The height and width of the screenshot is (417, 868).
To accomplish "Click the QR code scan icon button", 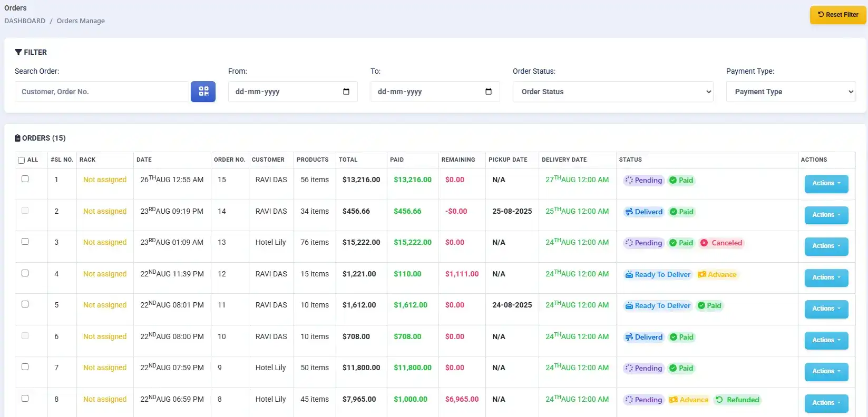I will (203, 92).
